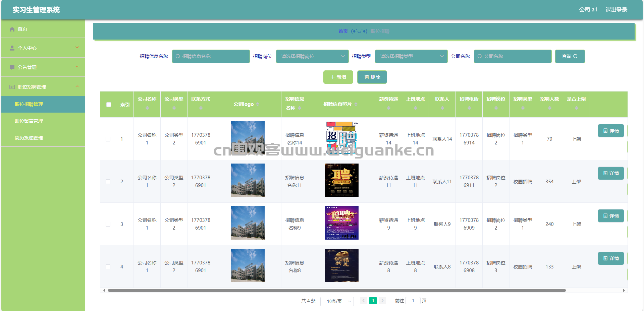The width and height of the screenshot is (644, 311).
Task: Sort by 是否上架 column arrows
Action: click(576, 108)
